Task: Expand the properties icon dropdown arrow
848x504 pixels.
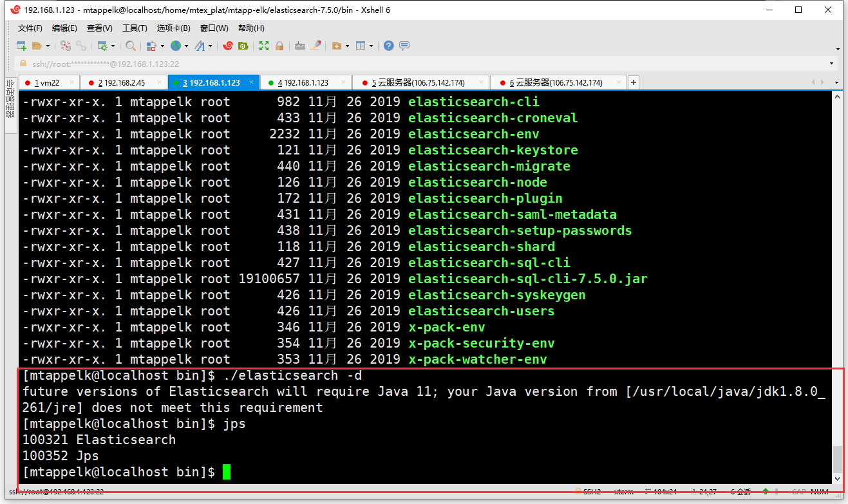Action: tap(113, 46)
